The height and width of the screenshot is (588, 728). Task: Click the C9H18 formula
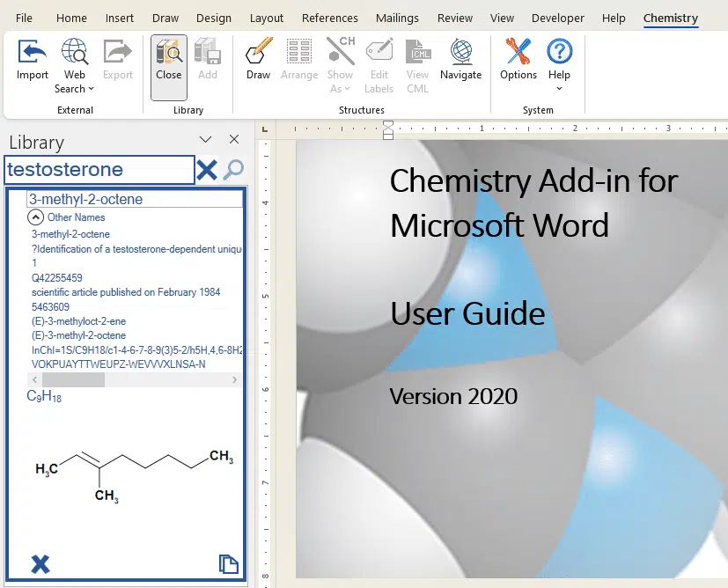pyautogui.click(x=44, y=396)
